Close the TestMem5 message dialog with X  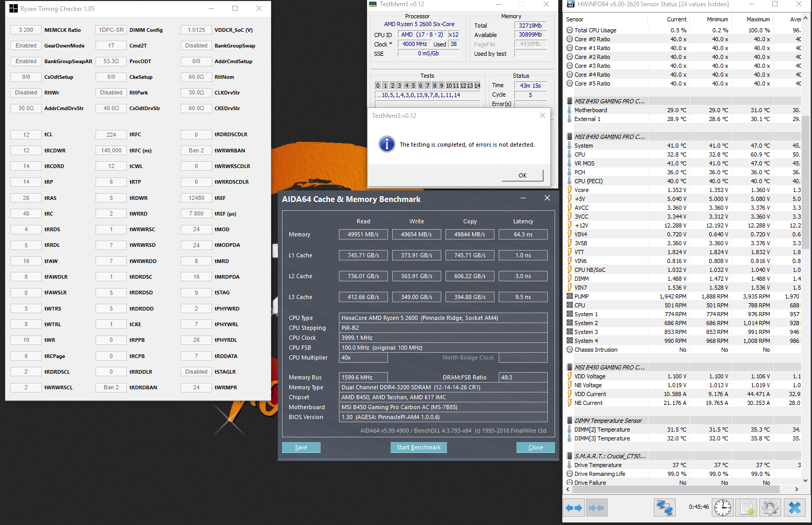coord(542,115)
